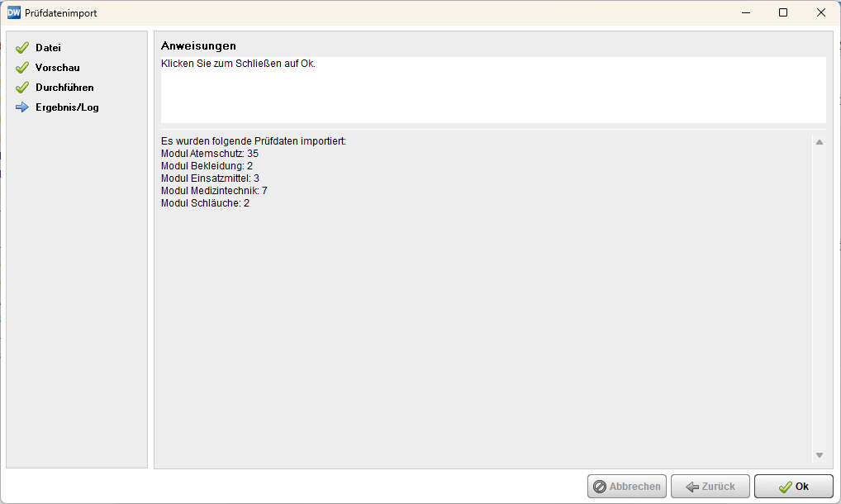Click the log scrollbar down arrow
The image size is (841, 504).
pyautogui.click(x=820, y=455)
